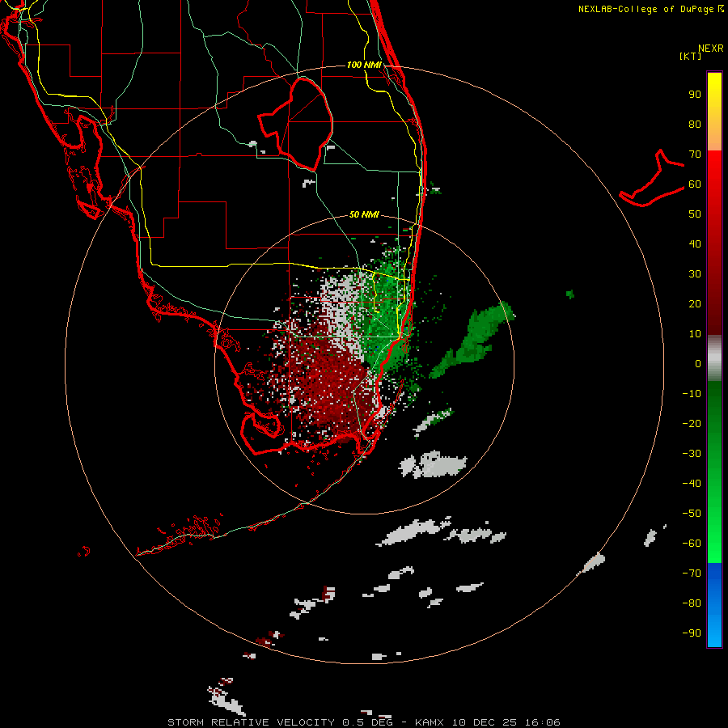Click the Bahamas island outline at the right edge
The image size is (728, 728).
(x=652, y=179)
